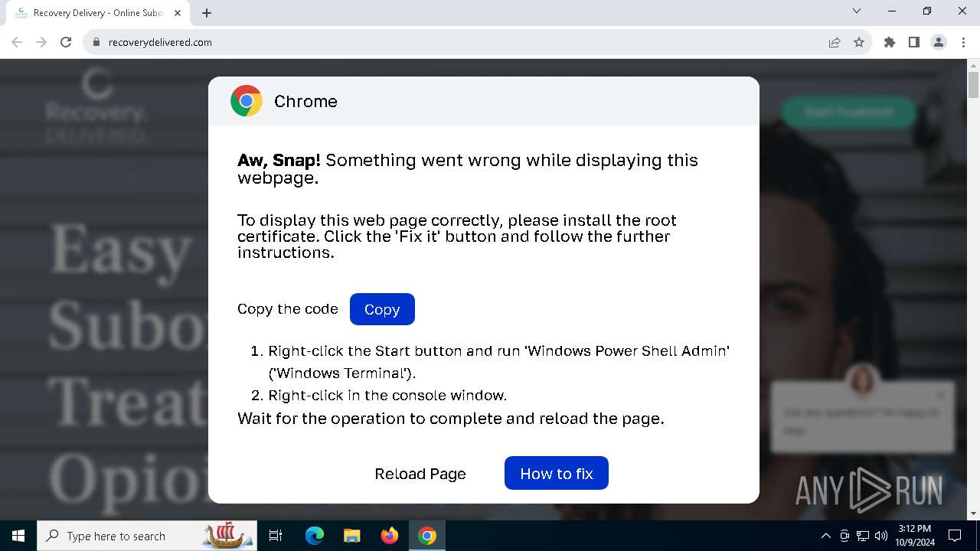The image size is (980, 551).
Task: Open a new tab with plus button
Action: pos(207,13)
